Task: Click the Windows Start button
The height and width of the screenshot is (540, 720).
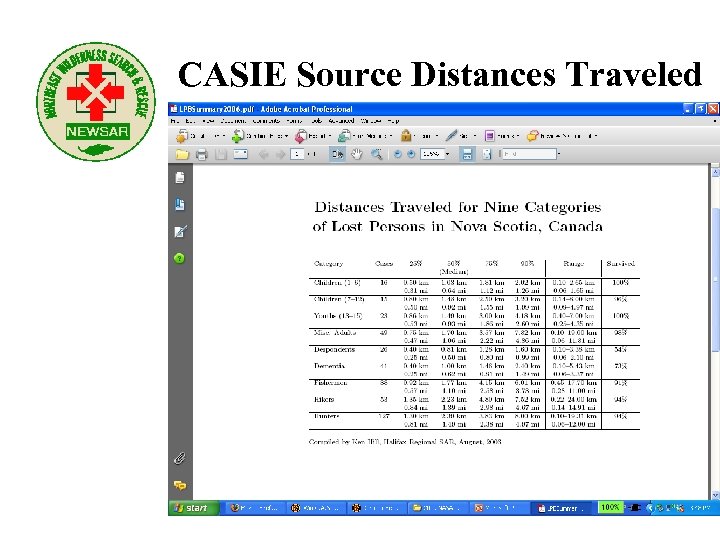Action: click(192, 508)
